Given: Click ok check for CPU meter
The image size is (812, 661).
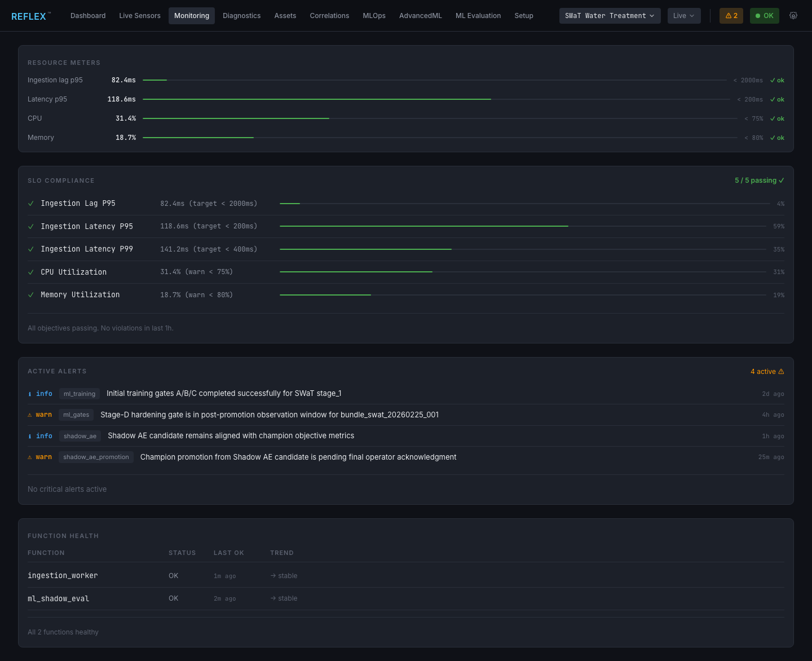Looking at the screenshot, I should (777, 119).
